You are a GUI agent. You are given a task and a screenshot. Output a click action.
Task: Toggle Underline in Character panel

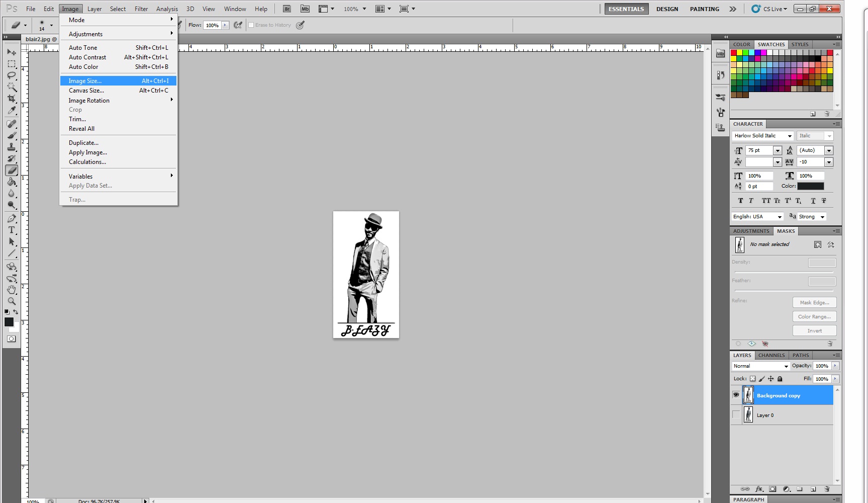(813, 201)
